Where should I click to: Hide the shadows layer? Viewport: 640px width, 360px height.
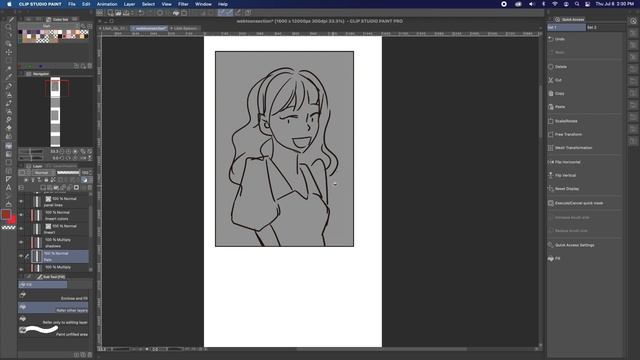pyautogui.click(x=21, y=242)
